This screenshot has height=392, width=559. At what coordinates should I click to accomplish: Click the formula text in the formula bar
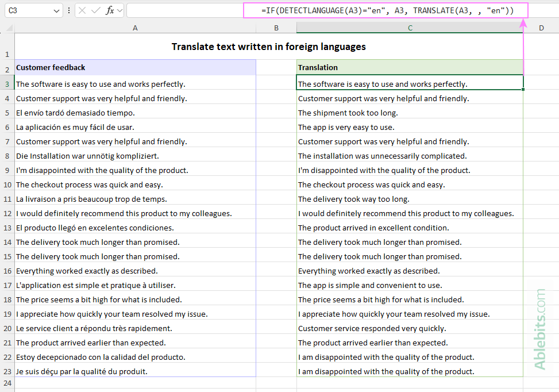(x=388, y=11)
